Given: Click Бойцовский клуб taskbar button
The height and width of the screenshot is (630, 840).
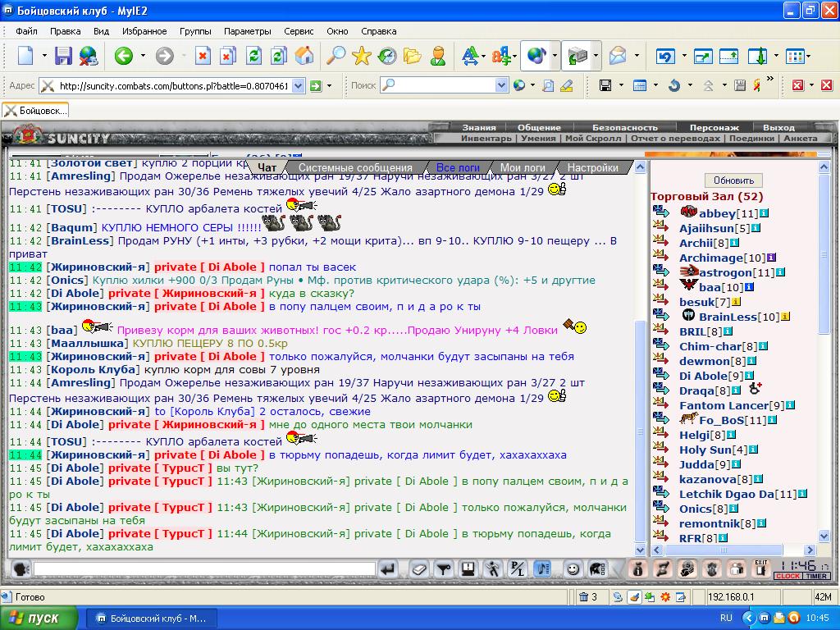Looking at the screenshot, I should tap(151, 619).
